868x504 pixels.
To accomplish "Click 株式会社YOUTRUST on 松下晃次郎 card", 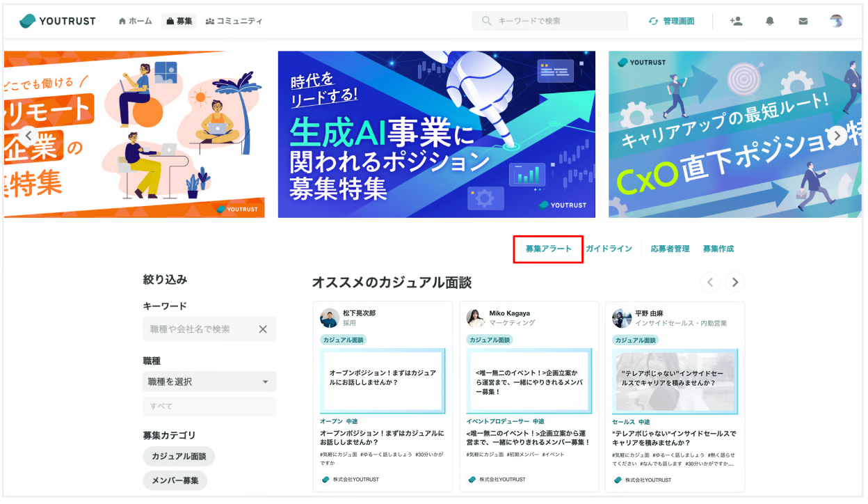I will [350, 480].
